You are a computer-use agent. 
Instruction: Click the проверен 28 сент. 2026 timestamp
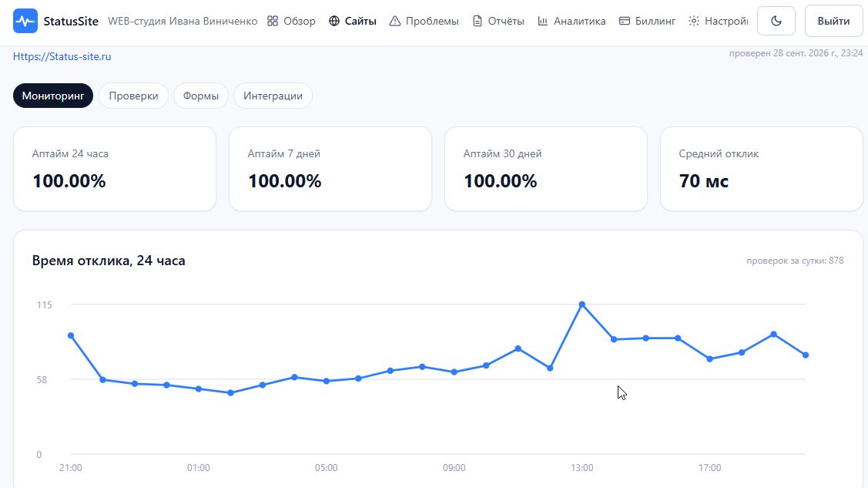(796, 53)
